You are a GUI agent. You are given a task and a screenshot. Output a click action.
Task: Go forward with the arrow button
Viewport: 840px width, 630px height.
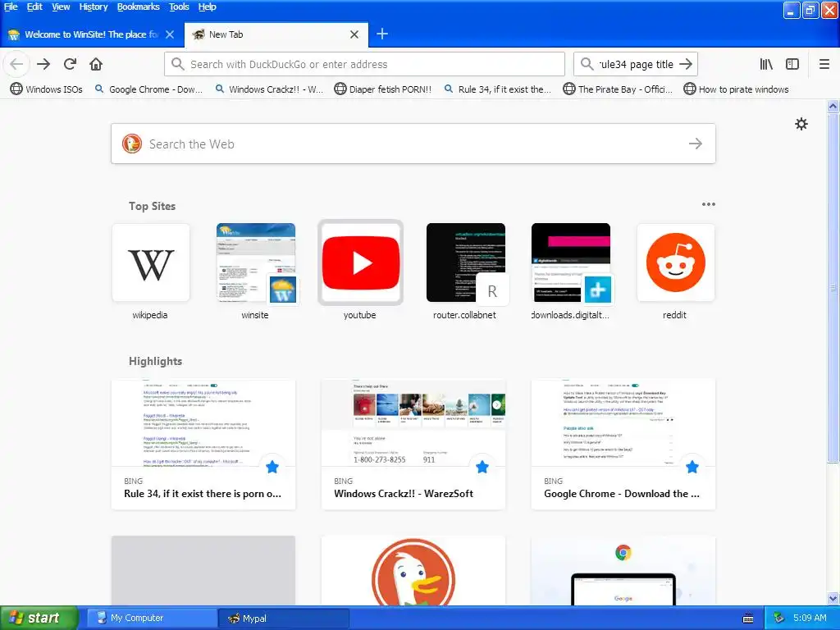43,64
